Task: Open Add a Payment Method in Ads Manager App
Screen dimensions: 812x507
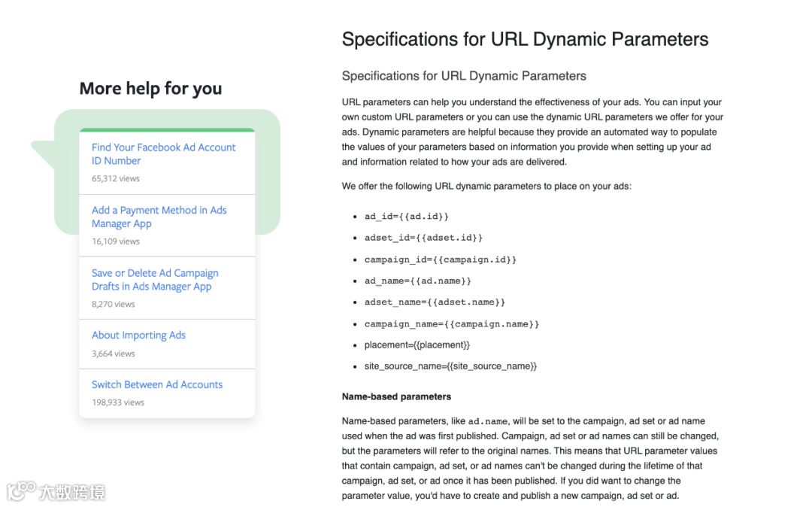Action: [159, 217]
